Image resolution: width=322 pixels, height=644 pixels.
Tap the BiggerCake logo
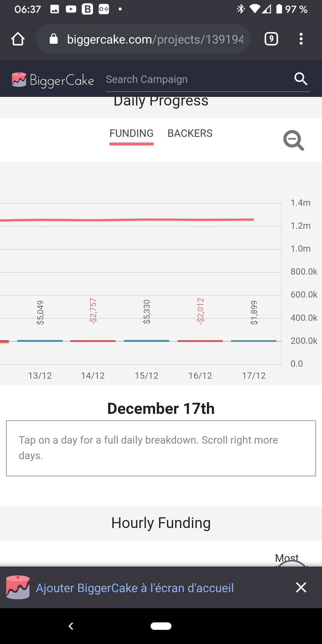click(x=53, y=80)
